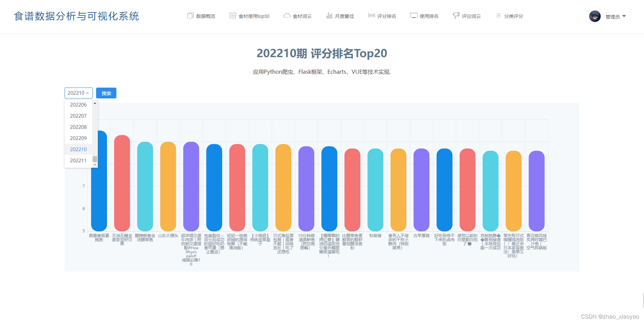Image resolution: width=644 pixels, height=323 pixels.
Task: Click the 评分排名 barcode icon
Action: 371,16
